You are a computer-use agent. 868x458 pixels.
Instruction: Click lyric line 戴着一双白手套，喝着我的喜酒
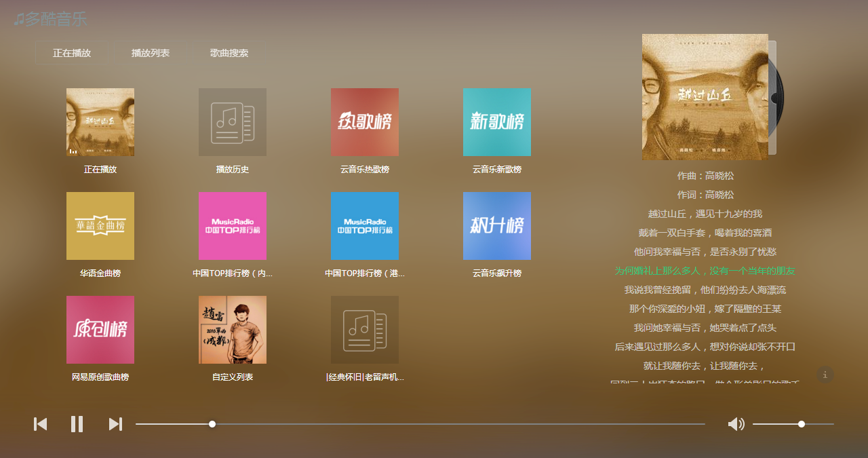[x=705, y=233]
